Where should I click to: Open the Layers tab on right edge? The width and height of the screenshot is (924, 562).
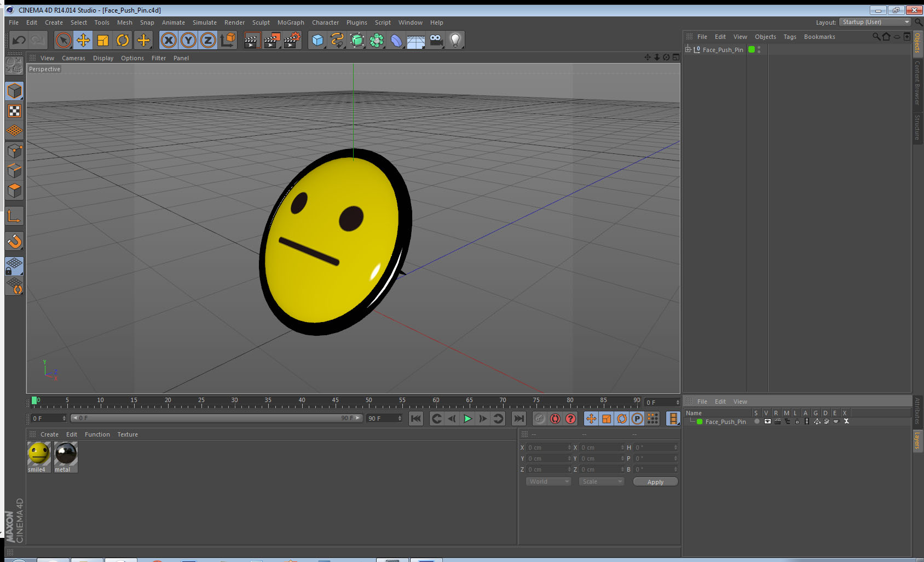tap(917, 440)
